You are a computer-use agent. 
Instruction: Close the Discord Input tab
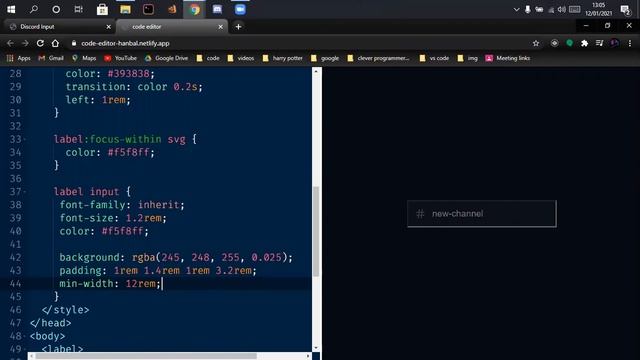(108, 27)
